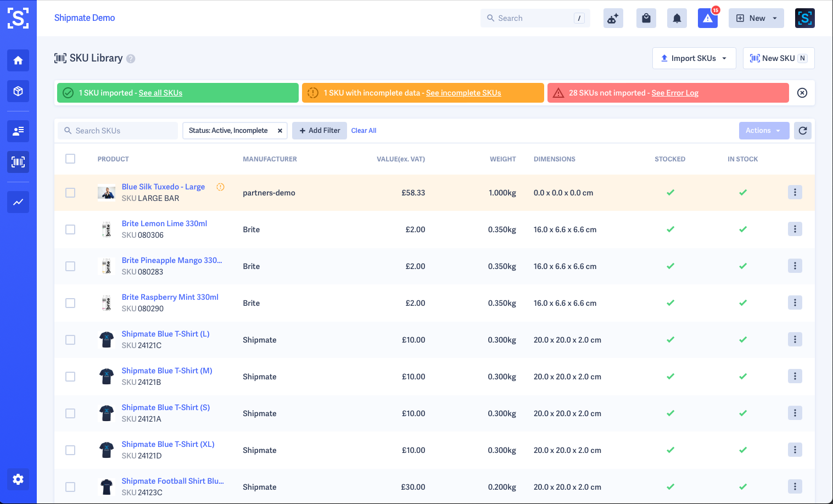This screenshot has height=504, width=833.
Task: Open row menu for Shipmate Blue T-Shirt (XL)
Action: coord(795,450)
